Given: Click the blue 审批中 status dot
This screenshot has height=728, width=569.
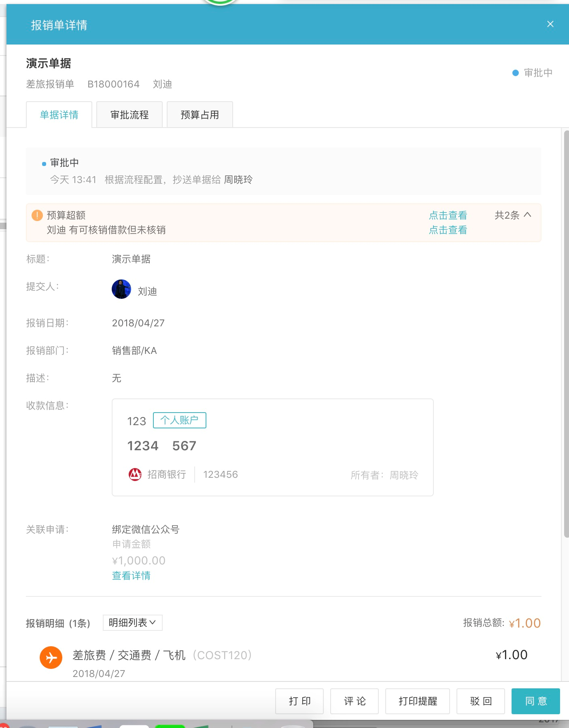Looking at the screenshot, I should tap(516, 73).
